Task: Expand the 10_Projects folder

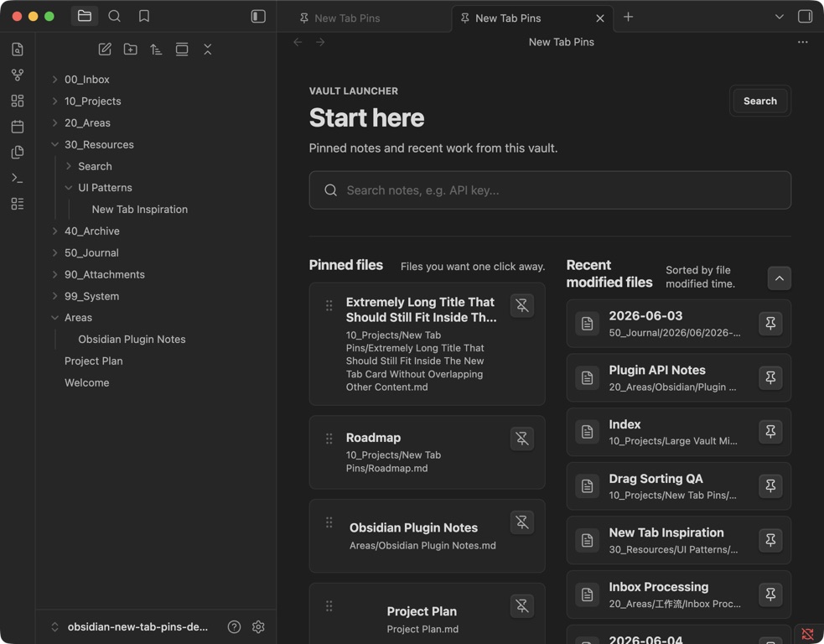Action: point(54,101)
